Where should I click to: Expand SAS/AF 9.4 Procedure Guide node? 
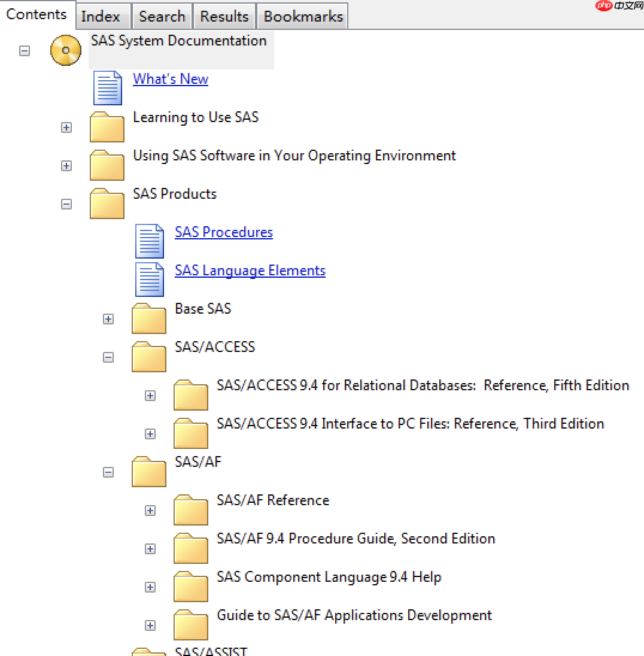[150, 549]
